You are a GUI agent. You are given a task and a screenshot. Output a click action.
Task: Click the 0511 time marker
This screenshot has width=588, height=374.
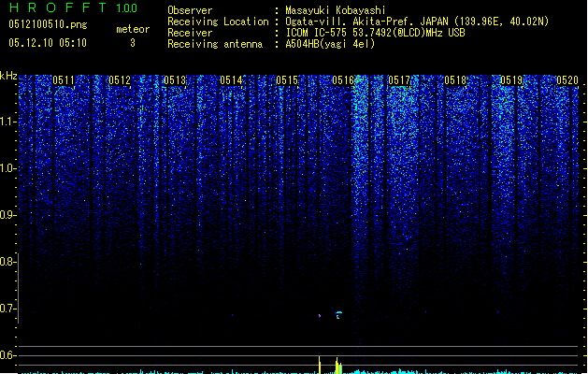click(64, 80)
